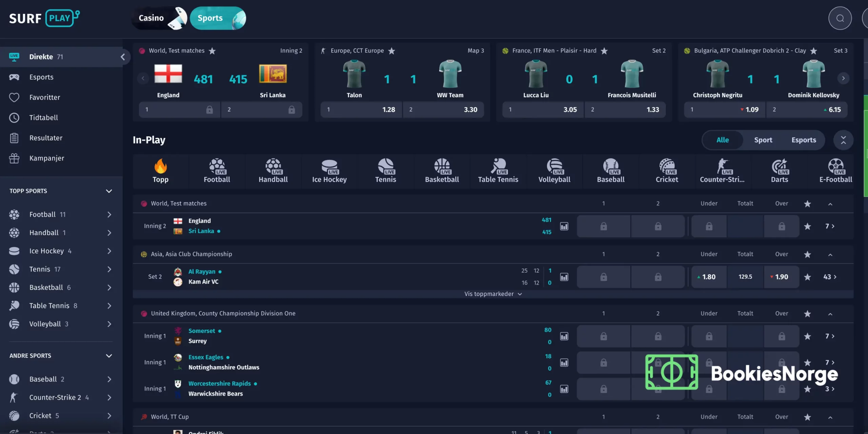
Task: Star Asia Club Championship league header
Action: click(808, 254)
